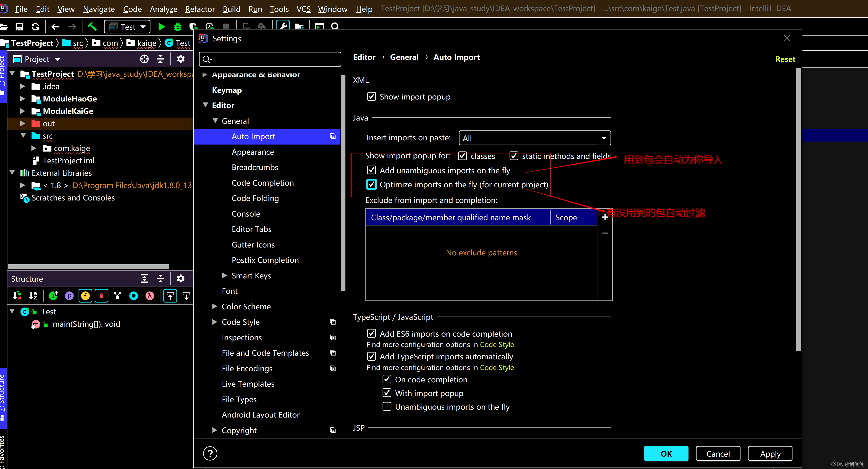Toggle Add ES6 imports on code completion

pos(371,334)
